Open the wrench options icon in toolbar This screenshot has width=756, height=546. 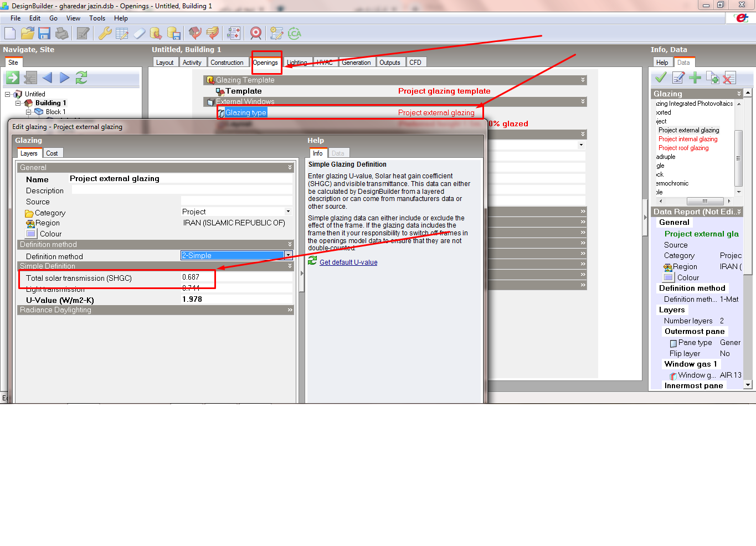point(105,33)
